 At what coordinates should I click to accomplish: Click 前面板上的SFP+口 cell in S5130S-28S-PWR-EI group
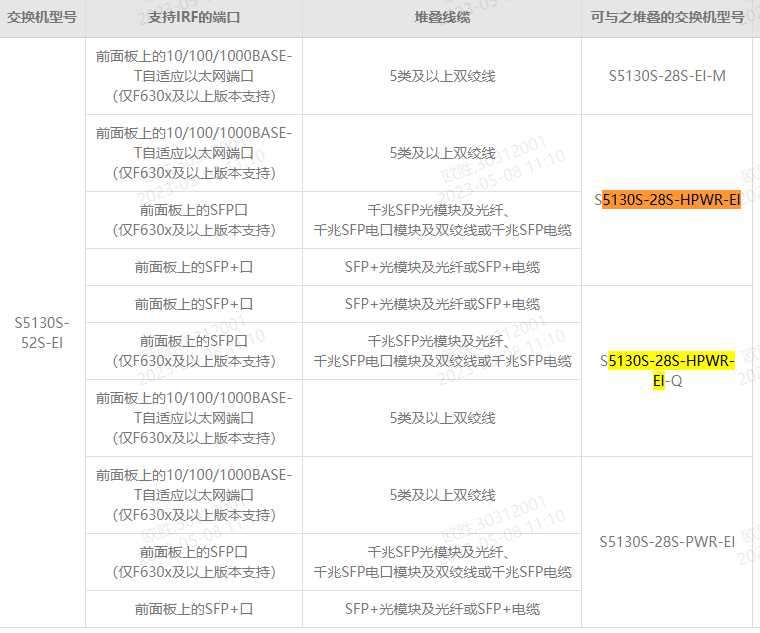(x=194, y=609)
